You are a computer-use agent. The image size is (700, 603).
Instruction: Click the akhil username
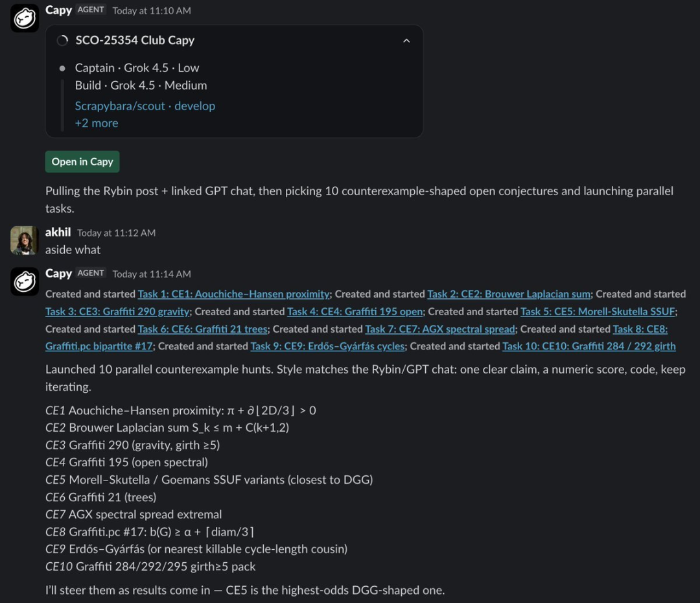click(58, 232)
